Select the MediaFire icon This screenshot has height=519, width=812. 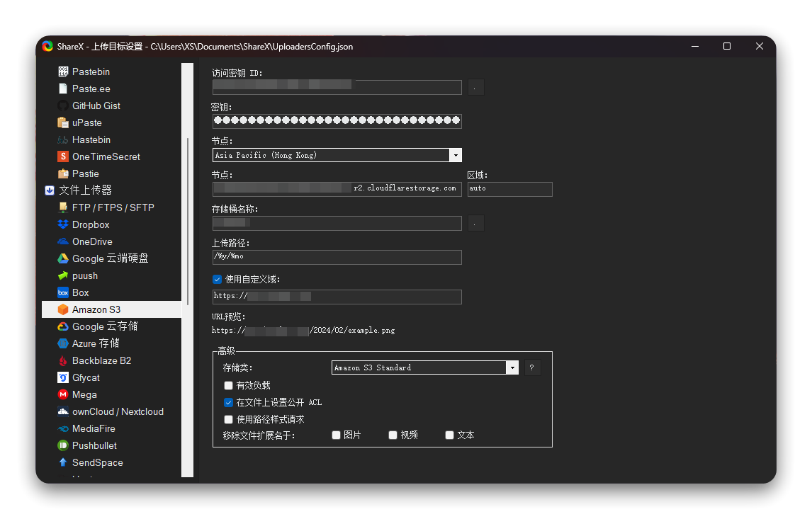click(63, 428)
